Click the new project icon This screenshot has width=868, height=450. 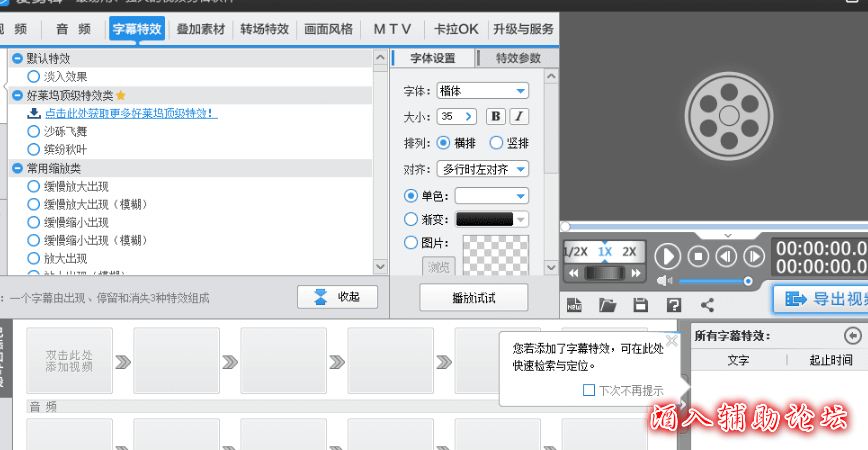point(574,304)
